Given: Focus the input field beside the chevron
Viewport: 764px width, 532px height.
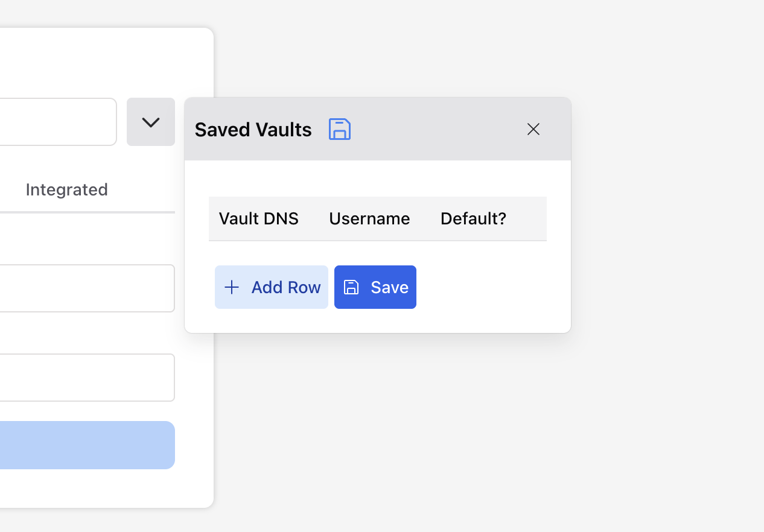Looking at the screenshot, I should (x=57, y=122).
